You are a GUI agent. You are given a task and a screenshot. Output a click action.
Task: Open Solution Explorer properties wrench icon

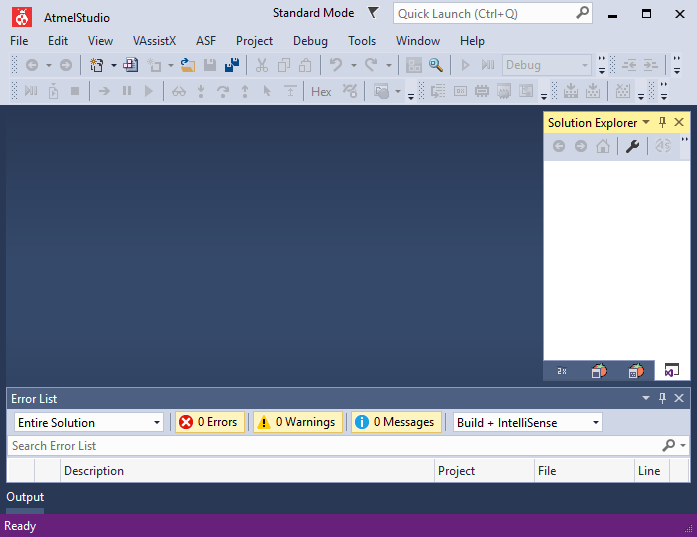632,146
